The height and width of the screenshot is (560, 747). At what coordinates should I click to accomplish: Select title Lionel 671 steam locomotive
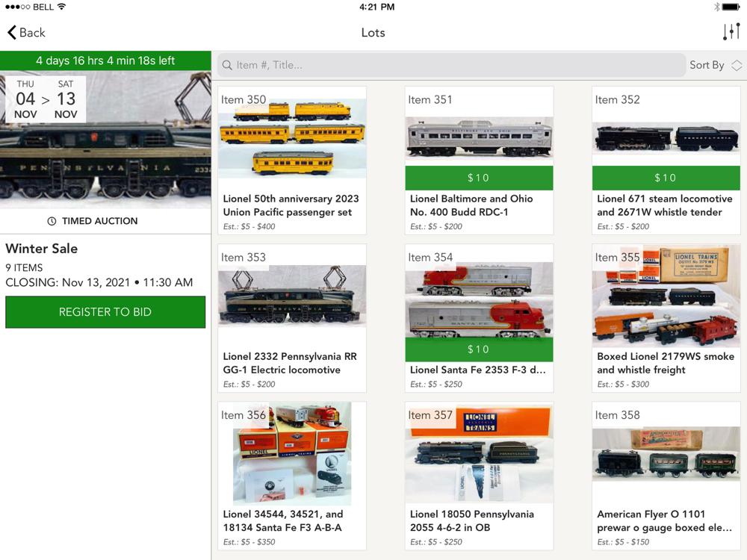point(665,205)
